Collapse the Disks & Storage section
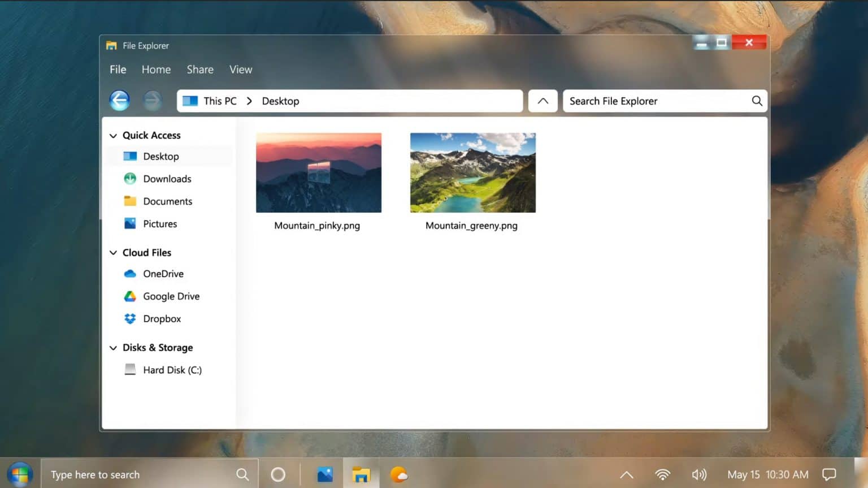Viewport: 868px width, 488px height. point(113,347)
